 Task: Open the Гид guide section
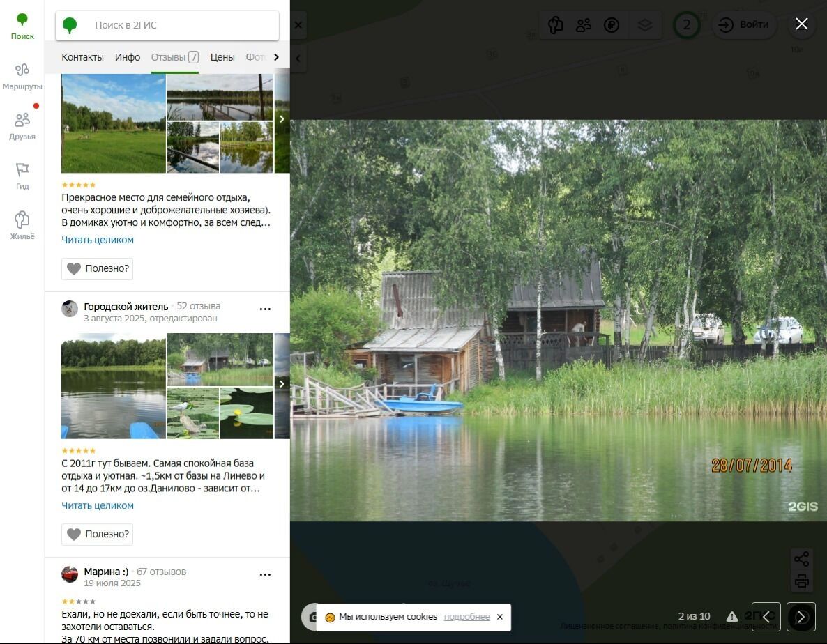pyautogui.click(x=22, y=176)
